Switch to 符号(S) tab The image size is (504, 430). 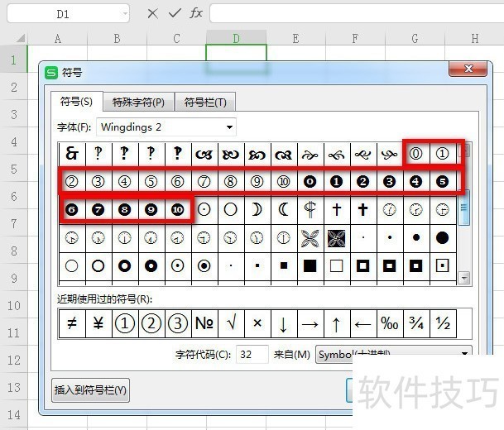76,102
